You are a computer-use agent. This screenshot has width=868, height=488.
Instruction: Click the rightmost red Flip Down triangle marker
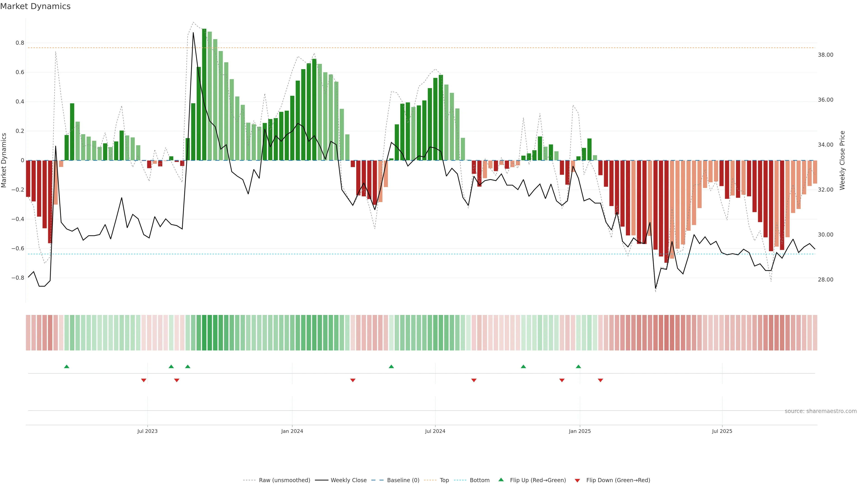(x=600, y=380)
